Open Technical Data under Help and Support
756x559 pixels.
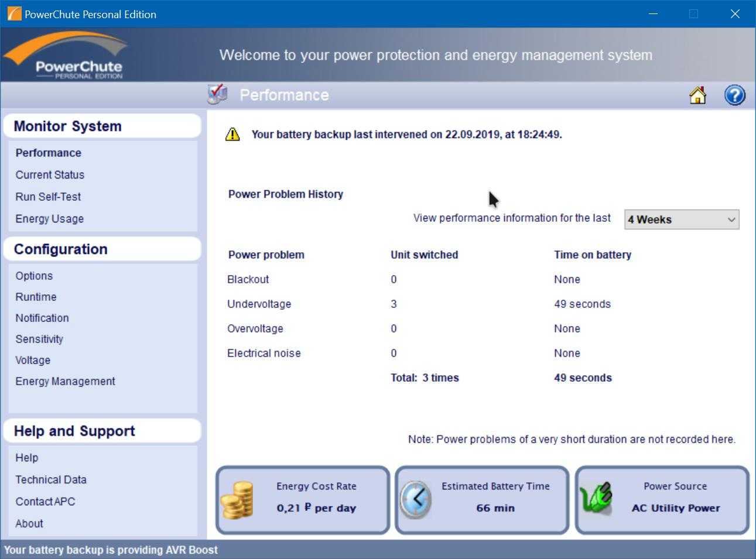pos(51,479)
